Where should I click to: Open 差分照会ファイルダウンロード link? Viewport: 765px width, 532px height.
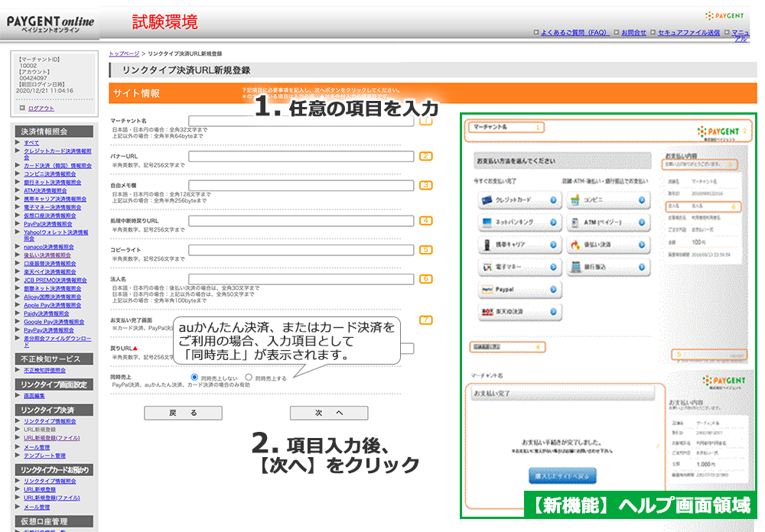point(57,342)
